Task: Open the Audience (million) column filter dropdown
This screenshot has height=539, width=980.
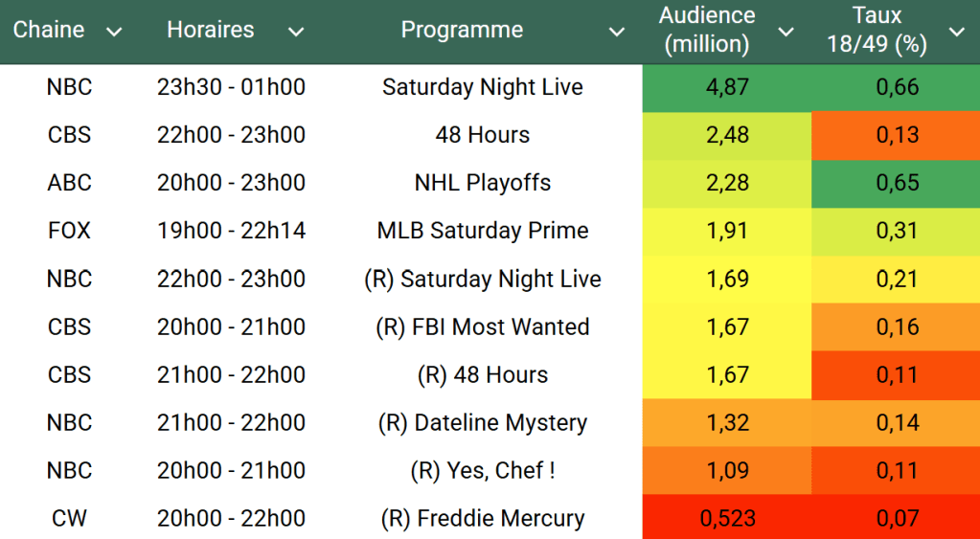Action: coord(786,33)
